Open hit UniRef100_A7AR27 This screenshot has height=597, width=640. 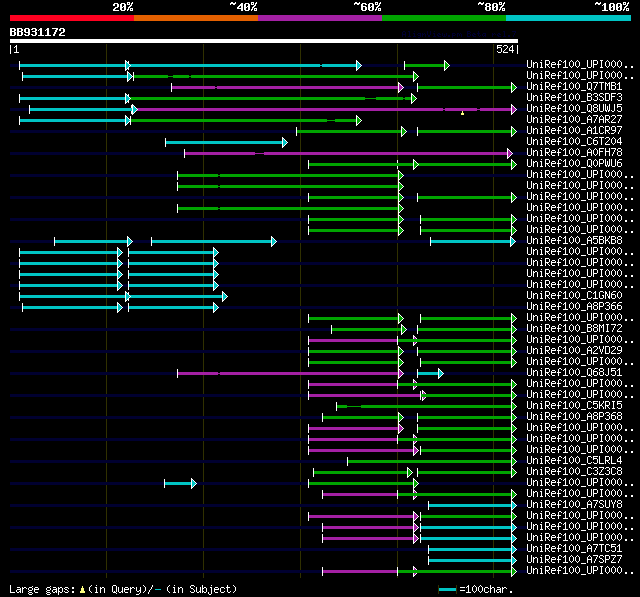tap(574, 120)
